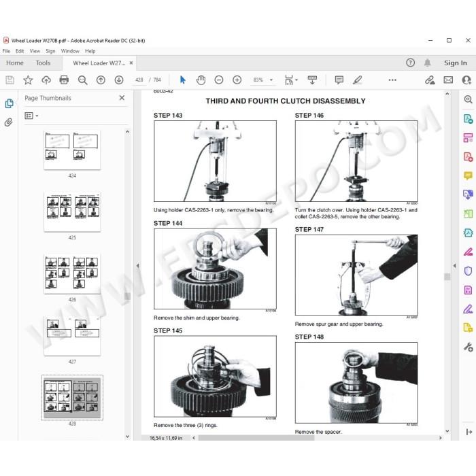Toggle the Page Thumbnails panel icon

click(9, 103)
